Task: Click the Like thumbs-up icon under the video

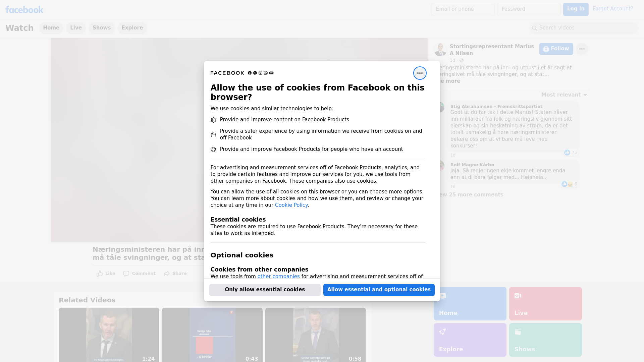Action: (x=100, y=274)
